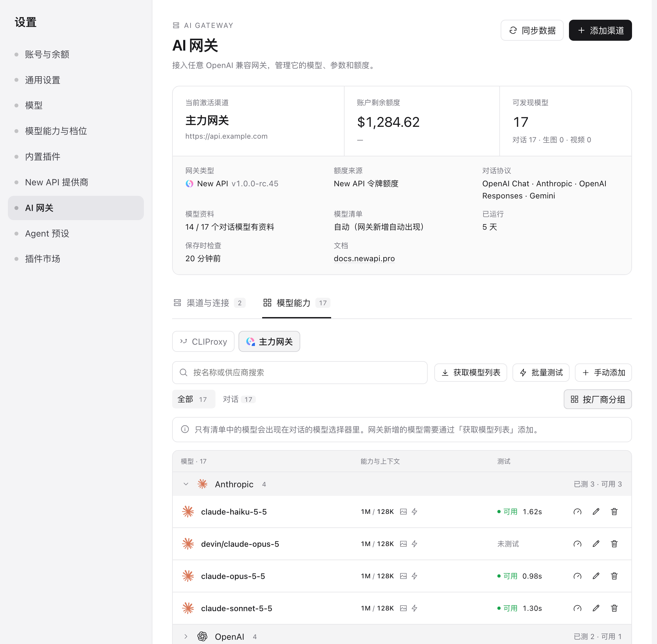Click 批量测试 button
Viewport: 657px width, 644px height.
(541, 373)
